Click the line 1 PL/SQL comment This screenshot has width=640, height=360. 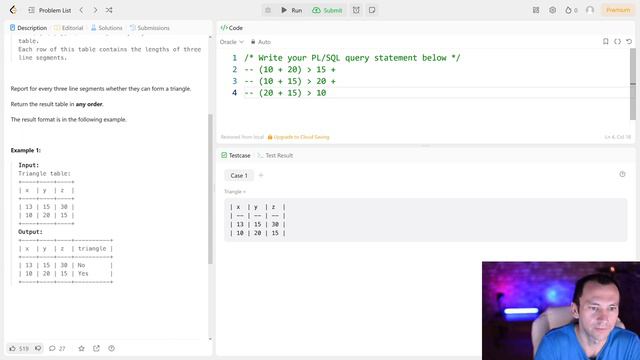pyautogui.click(x=352, y=58)
